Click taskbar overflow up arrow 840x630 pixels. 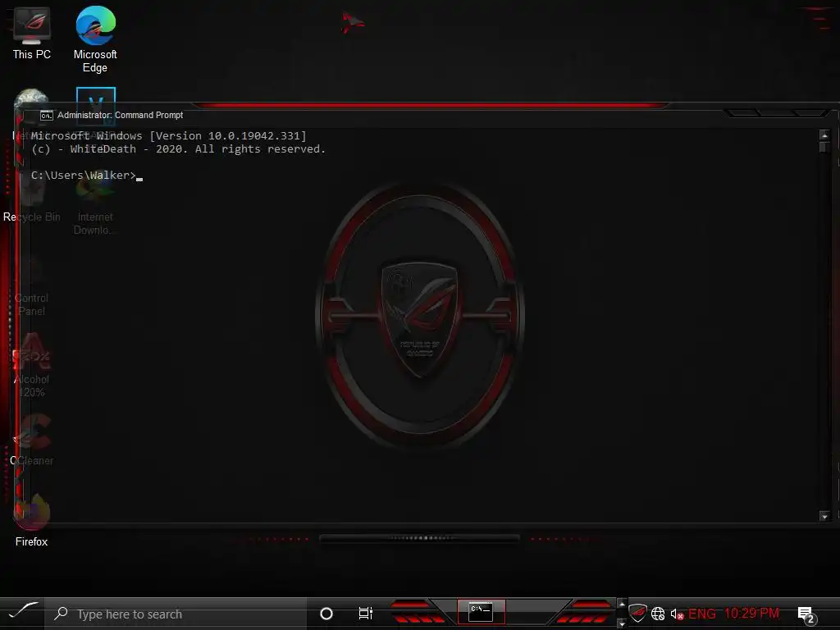click(622, 605)
